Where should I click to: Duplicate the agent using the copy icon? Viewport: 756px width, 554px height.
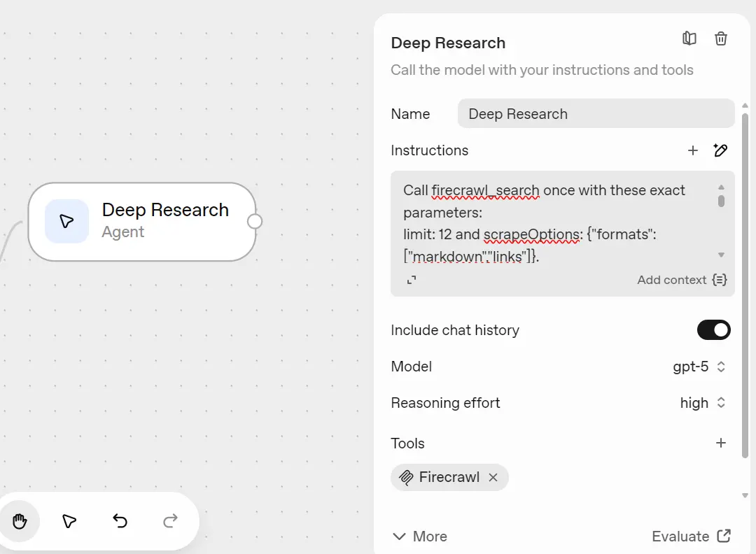click(x=689, y=38)
